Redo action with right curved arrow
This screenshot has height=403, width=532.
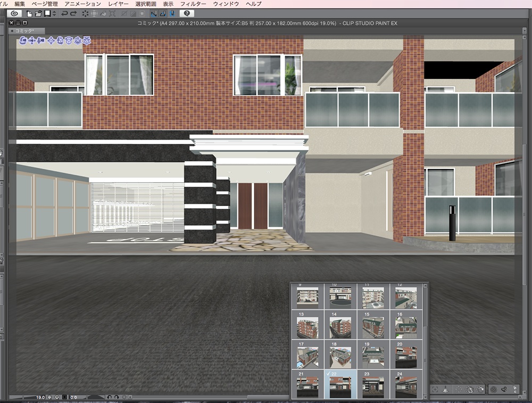tap(73, 14)
